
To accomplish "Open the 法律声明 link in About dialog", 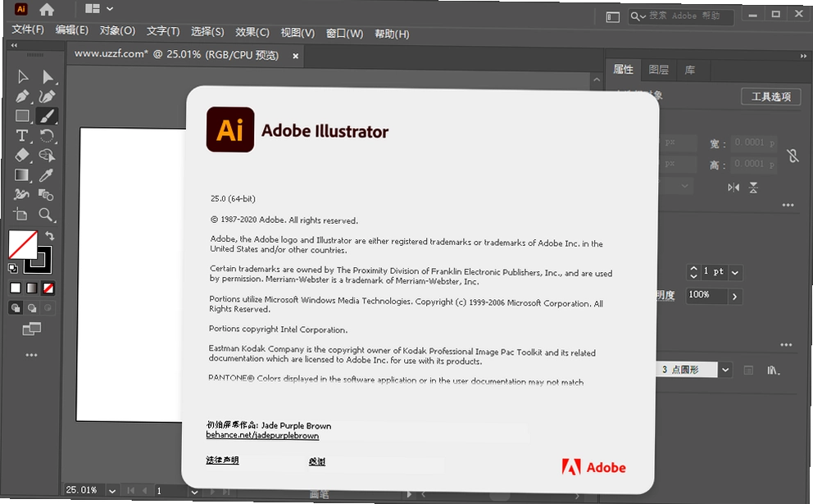I will pos(222,460).
